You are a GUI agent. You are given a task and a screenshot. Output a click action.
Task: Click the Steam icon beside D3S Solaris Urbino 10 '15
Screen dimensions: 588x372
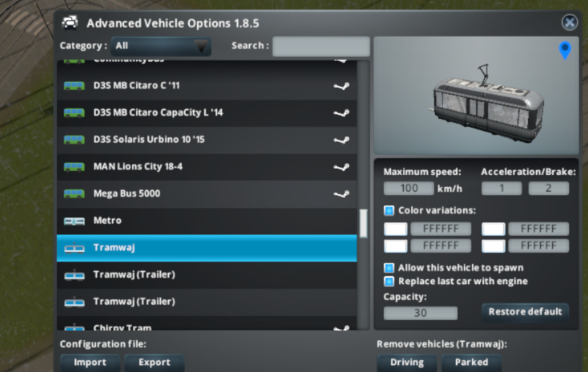point(341,140)
